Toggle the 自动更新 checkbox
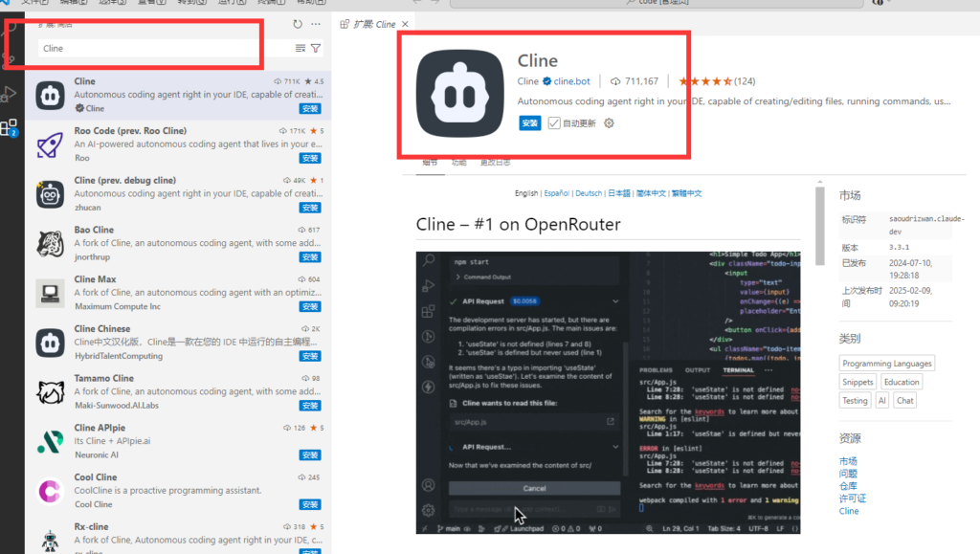Image resolution: width=980 pixels, height=554 pixels. click(554, 123)
